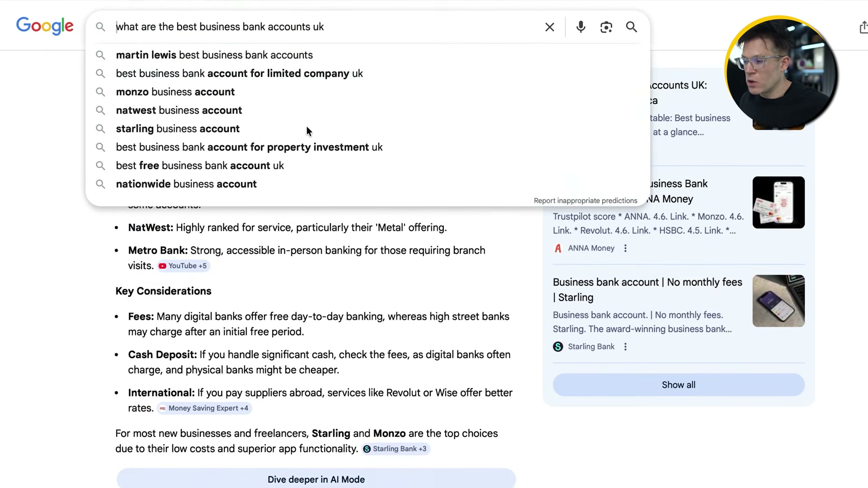Screen dimensions: 868x488
Task: Click Report inappropriate predictions link
Action: click(585, 201)
